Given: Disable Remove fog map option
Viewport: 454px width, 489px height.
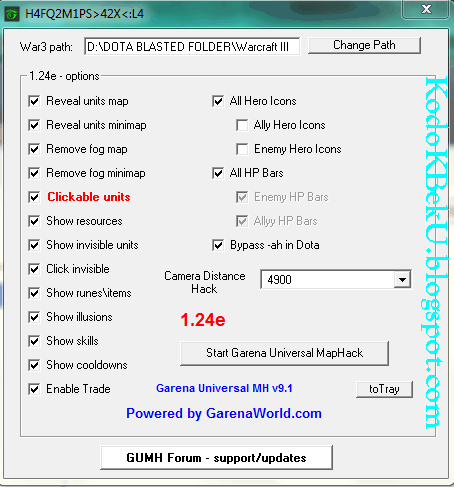Looking at the screenshot, I should click(34, 149).
